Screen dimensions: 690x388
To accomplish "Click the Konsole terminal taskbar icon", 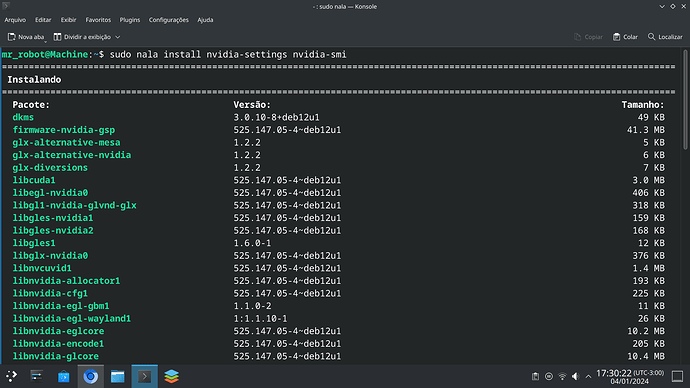I will click(x=144, y=376).
